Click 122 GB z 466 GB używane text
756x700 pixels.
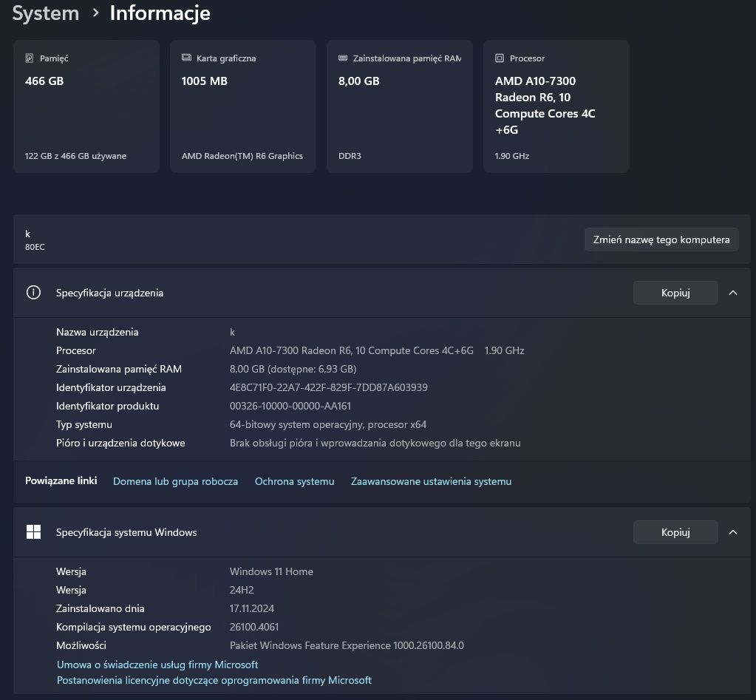click(75, 156)
